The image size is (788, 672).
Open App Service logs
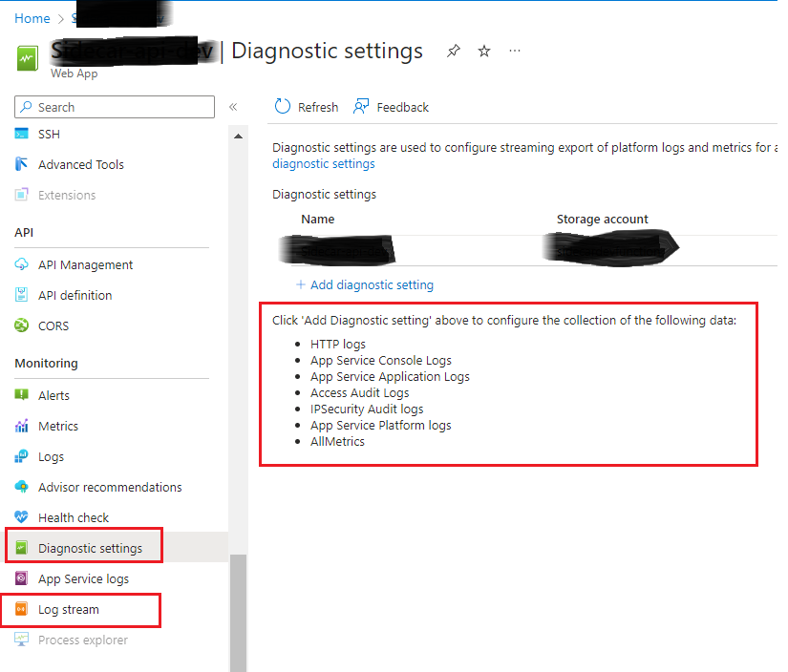click(x=83, y=579)
